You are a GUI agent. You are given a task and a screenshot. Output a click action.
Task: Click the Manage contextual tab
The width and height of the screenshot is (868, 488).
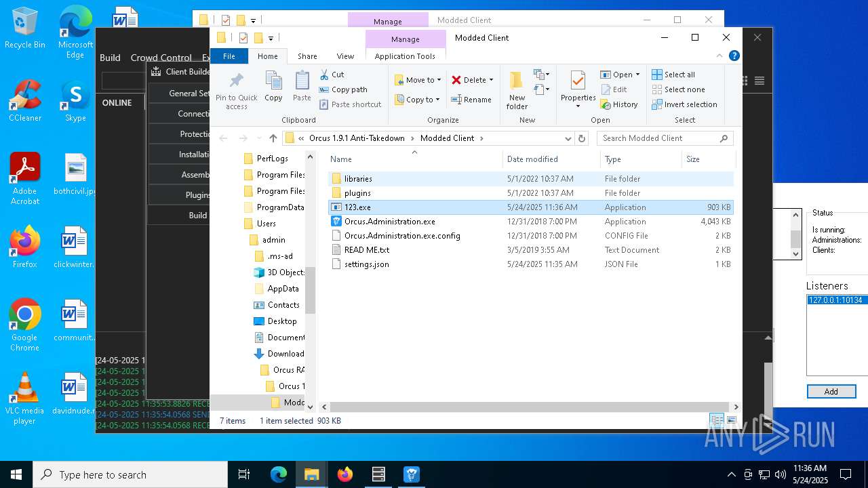coord(406,39)
